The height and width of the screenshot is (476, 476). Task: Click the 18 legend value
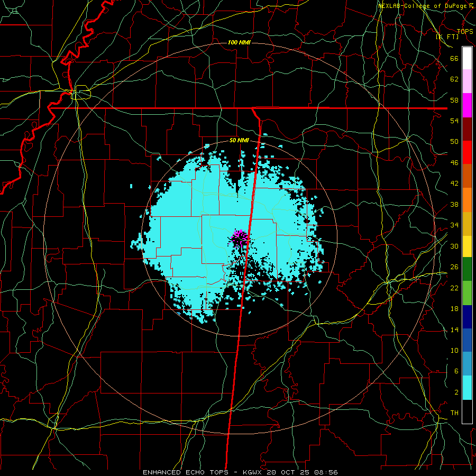pyautogui.click(x=454, y=309)
